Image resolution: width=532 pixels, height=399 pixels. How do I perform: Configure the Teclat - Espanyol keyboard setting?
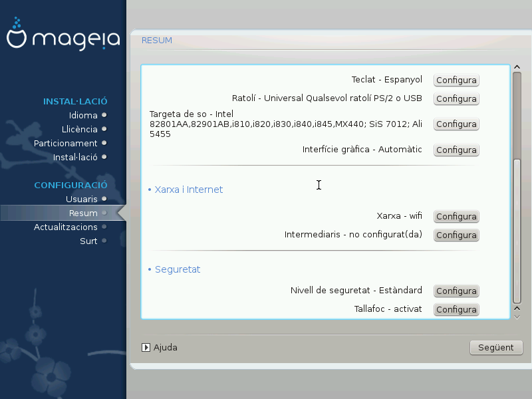[x=456, y=80]
